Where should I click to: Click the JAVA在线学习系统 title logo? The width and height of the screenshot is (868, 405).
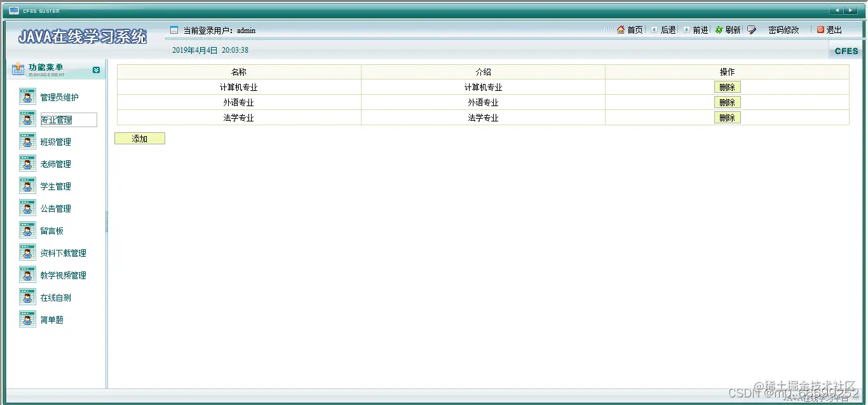83,37
